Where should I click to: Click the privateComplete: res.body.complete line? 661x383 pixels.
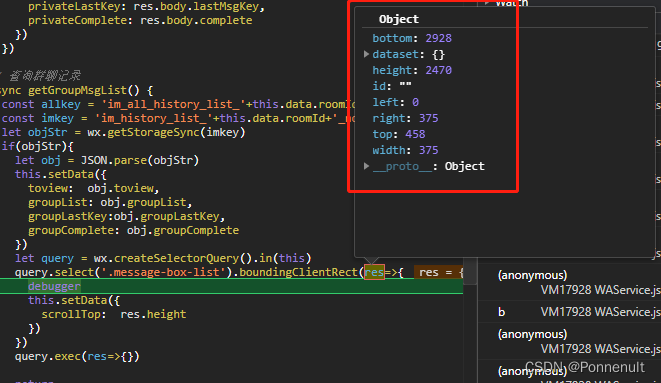point(140,20)
